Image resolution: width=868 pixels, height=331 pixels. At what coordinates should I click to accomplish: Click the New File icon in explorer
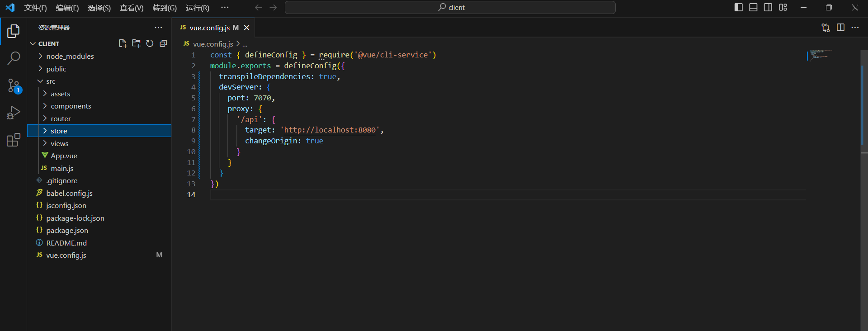coord(123,43)
